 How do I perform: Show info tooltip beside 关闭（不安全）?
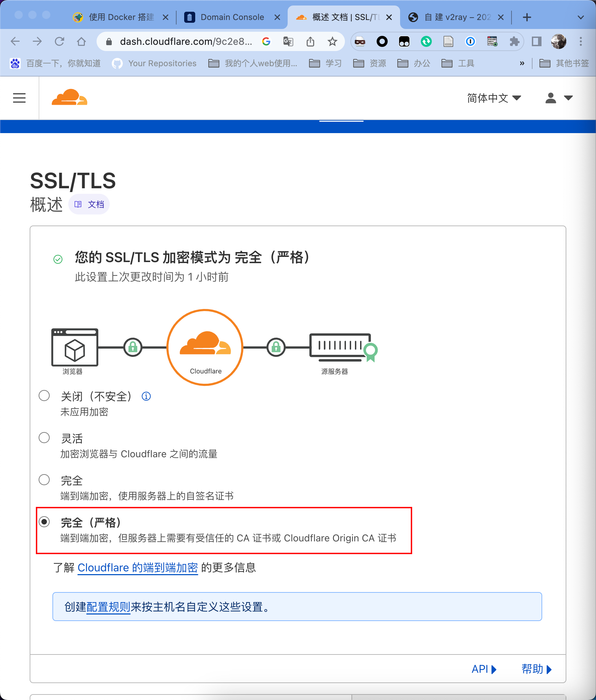coord(146,396)
